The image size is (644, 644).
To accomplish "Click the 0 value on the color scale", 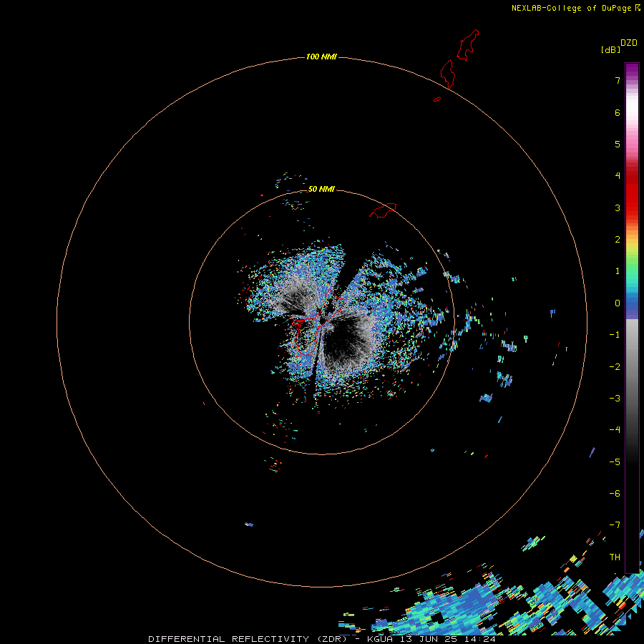I will (618, 303).
